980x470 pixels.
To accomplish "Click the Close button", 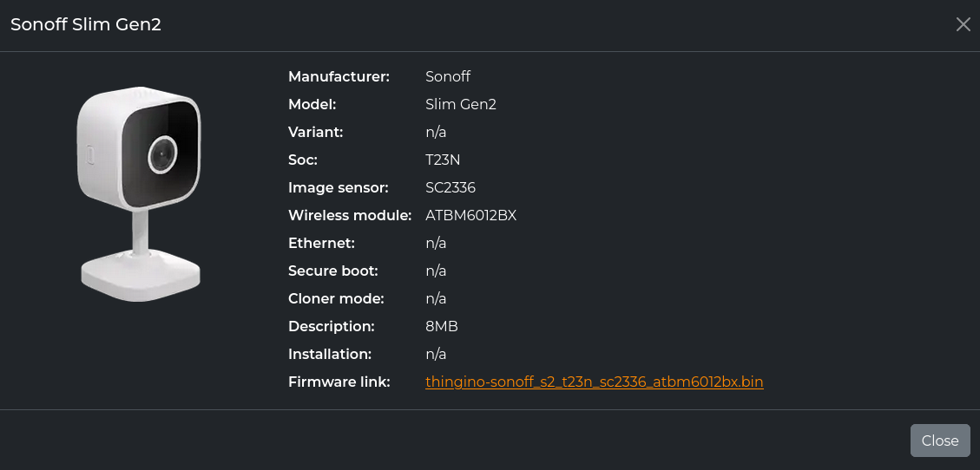I will 940,441.
